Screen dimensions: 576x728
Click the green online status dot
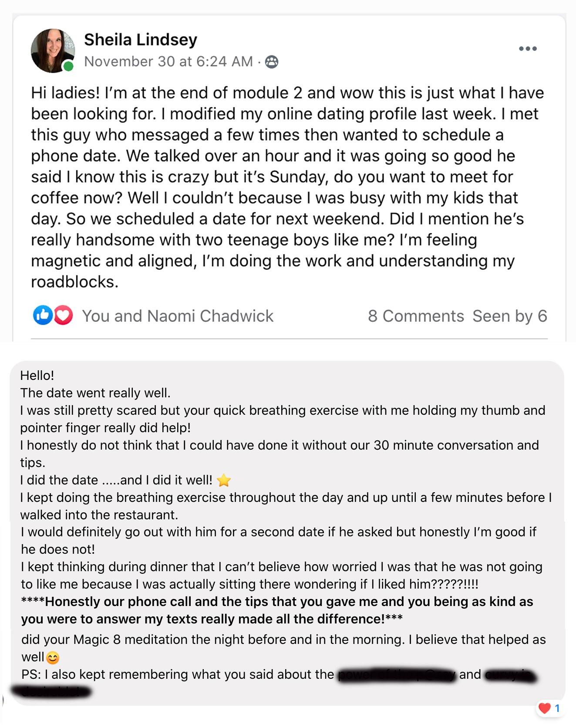pyautogui.click(x=68, y=66)
